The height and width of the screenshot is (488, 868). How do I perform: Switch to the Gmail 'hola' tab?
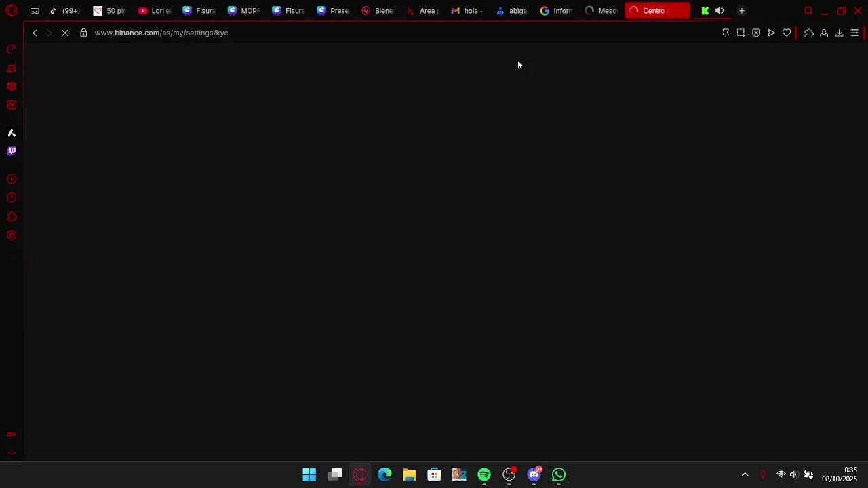pyautogui.click(x=467, y=11)
